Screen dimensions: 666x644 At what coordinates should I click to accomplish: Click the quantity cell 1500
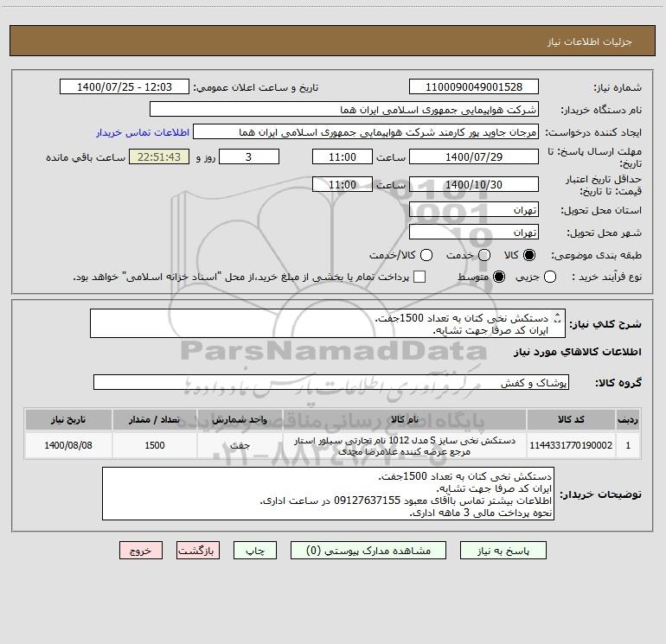click(154, 445)
